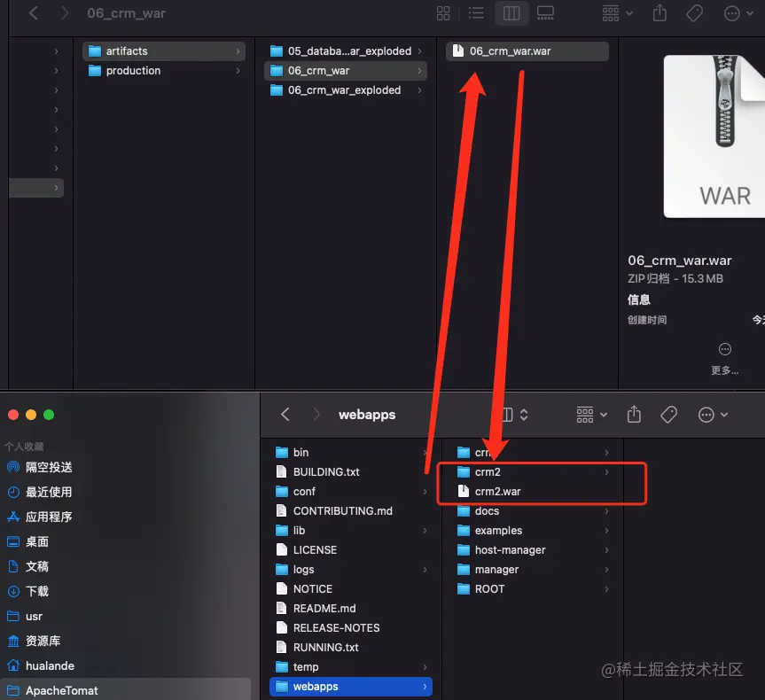The height and width of the screenshot is (700, 765).
Task: Open 应用程序 (Applications) in sidebar
Action: [x=40, y=517]
